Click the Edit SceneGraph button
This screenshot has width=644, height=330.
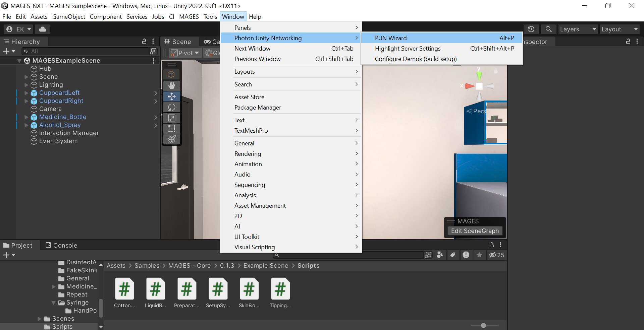[475, 231]
